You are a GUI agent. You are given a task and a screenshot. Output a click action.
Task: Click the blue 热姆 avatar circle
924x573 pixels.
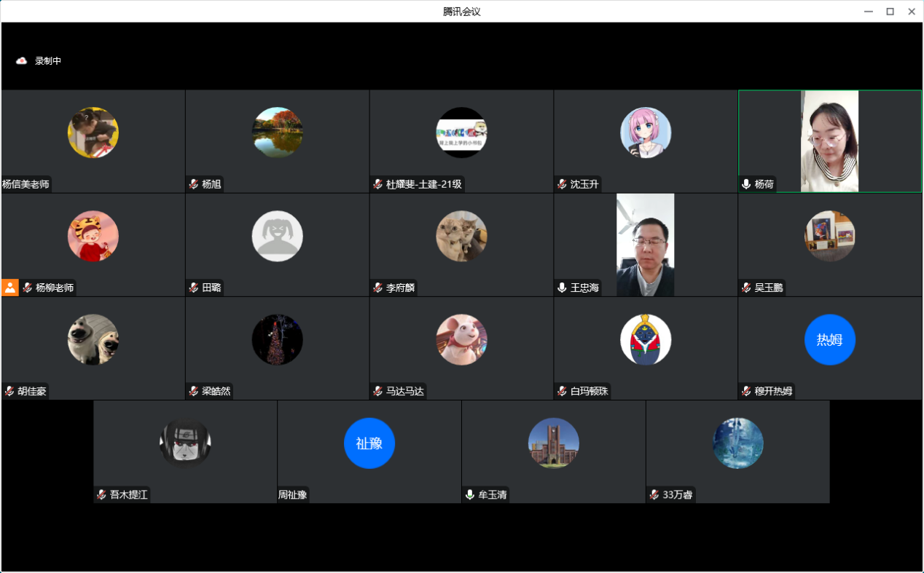point(829,339)
